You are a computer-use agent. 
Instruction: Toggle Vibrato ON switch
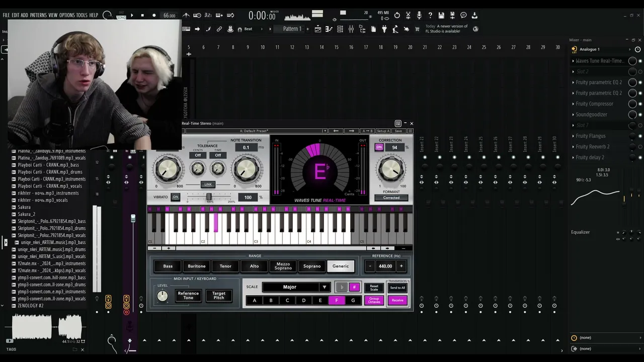point(175,197)
